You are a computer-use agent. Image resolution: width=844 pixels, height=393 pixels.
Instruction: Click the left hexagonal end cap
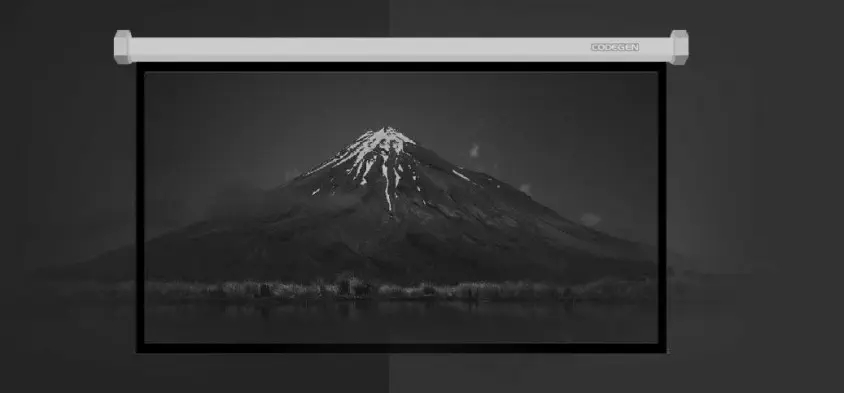pos(123,47)
